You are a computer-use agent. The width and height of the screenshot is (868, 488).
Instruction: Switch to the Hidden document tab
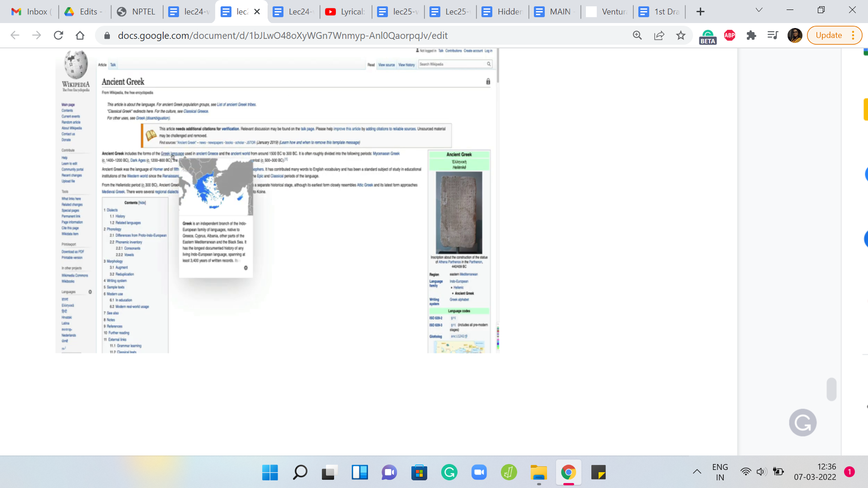tap(502, 12)
